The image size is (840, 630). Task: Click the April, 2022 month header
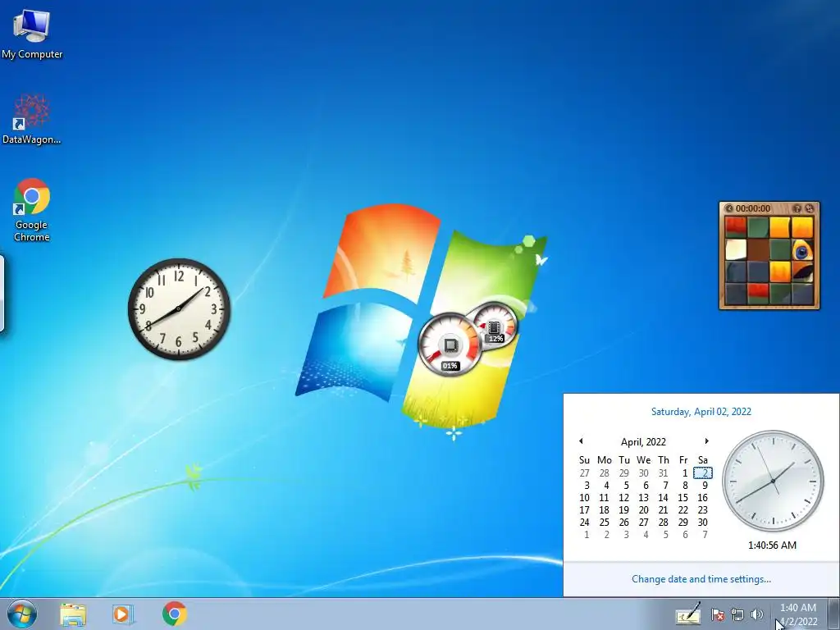pyautogui.click(x=643, y=442)
